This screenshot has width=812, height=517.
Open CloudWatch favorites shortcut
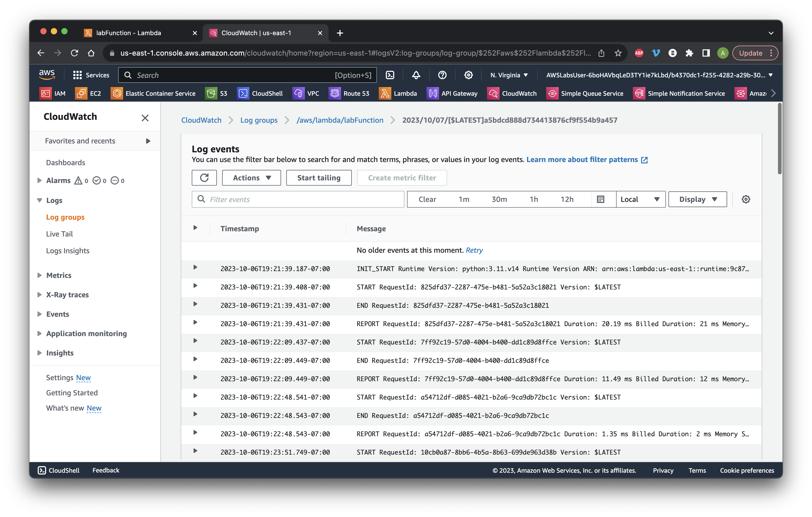[512, 94]
